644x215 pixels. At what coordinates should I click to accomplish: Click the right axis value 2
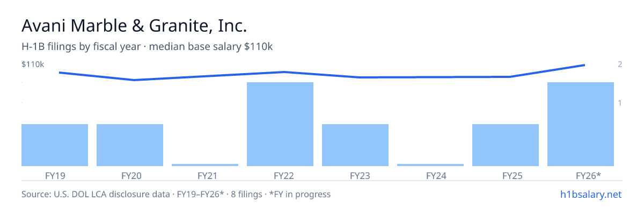(620, 64)
